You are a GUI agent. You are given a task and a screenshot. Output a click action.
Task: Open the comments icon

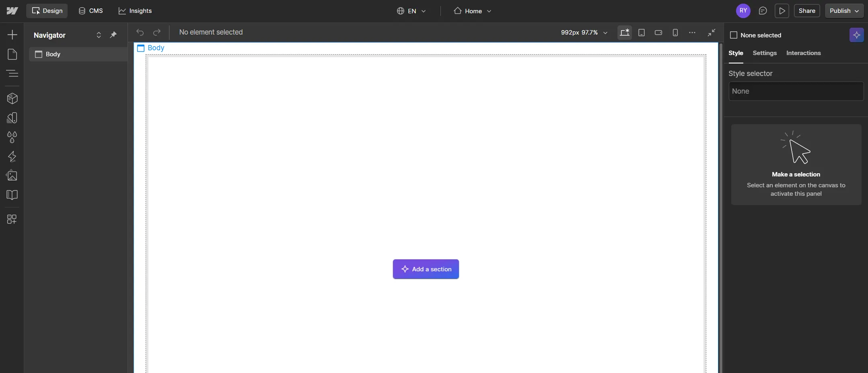tap(763, 11)
